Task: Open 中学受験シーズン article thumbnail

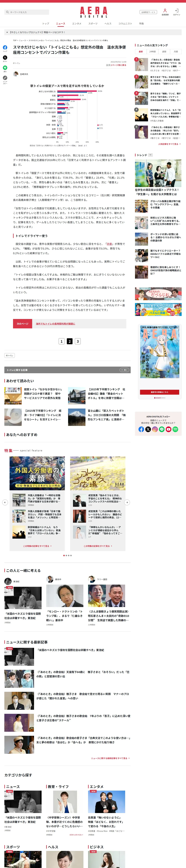Action: tap(65, 802)
